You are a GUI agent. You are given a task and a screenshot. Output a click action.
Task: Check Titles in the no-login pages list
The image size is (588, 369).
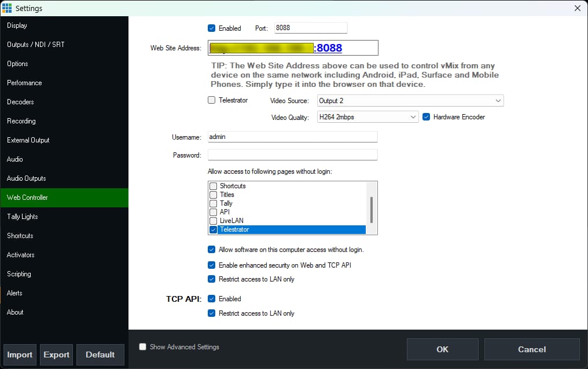tap(214, 195)
